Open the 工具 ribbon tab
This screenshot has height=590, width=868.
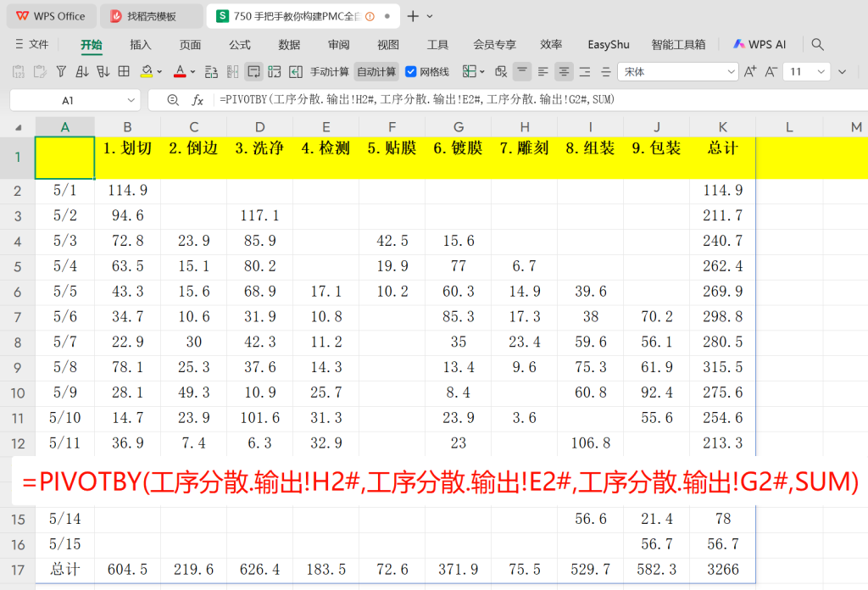click(438, 45)
